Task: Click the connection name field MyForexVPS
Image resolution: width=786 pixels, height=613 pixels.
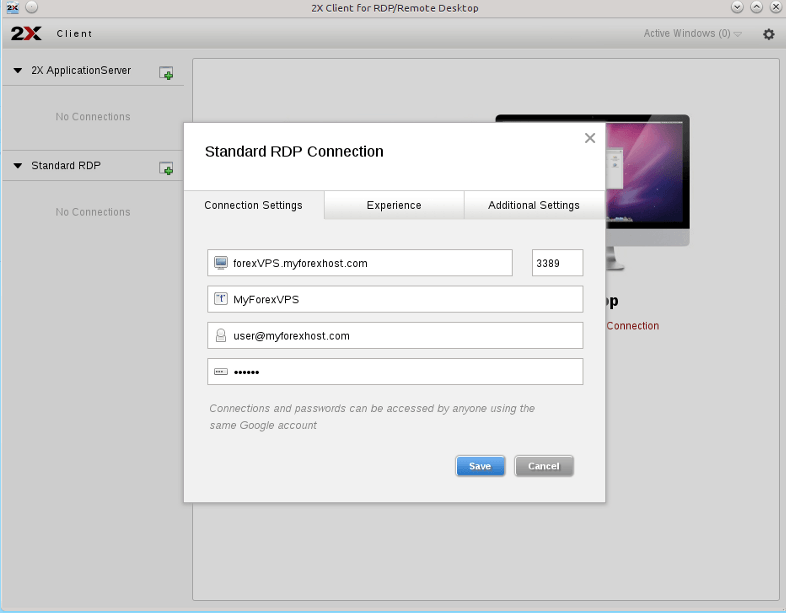Action: click(x=395, y=299)
